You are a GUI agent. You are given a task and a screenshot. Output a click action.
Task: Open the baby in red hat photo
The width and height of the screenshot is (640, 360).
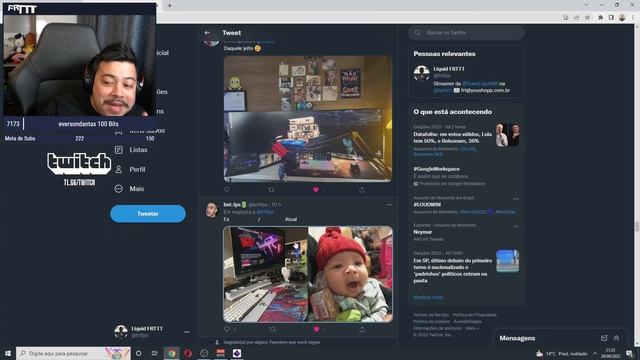click(351, 274)
